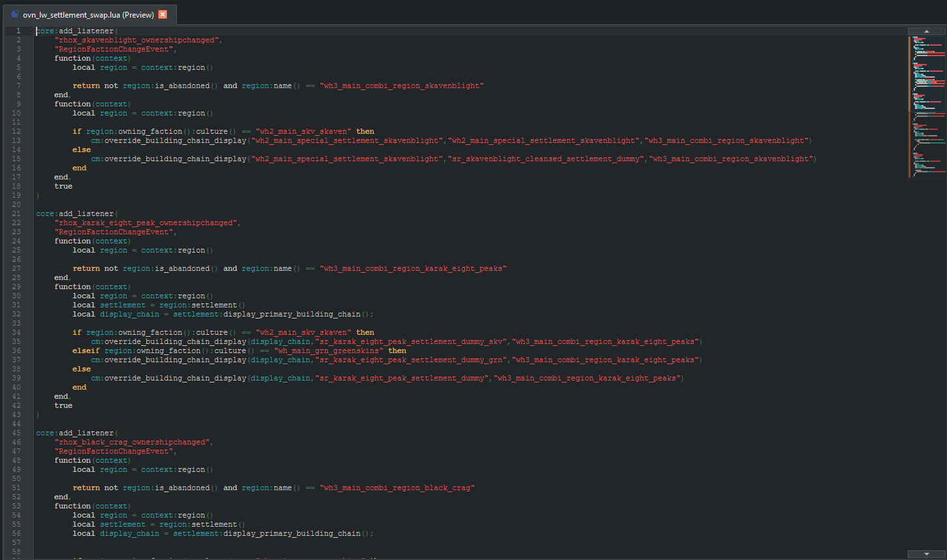The image size is (947, 560).
Task: Click the string "rhox_skavenblight_ownershipchanged"
Action: [137, 40]
